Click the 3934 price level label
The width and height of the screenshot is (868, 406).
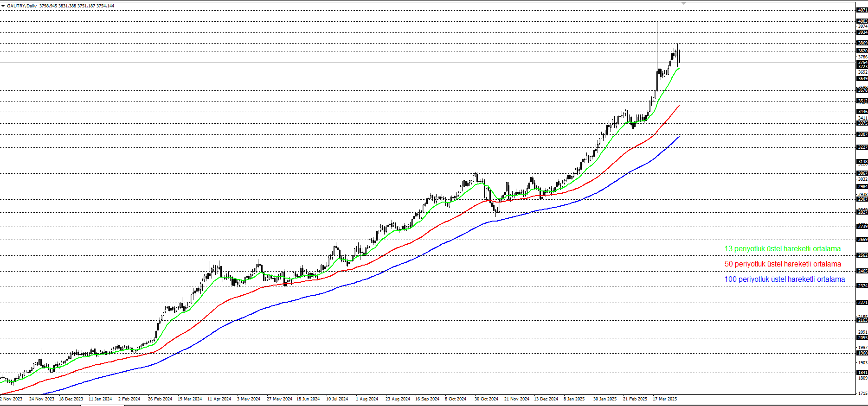[x=862, y=32]
